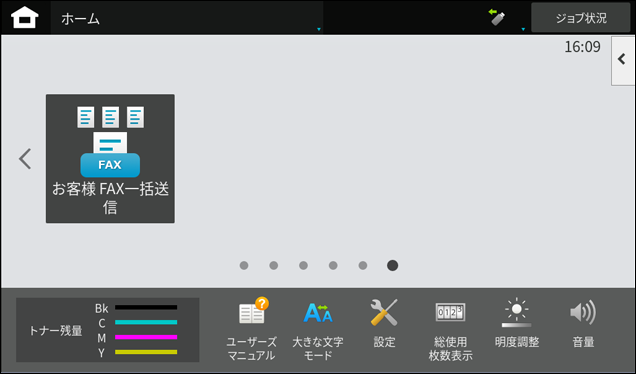Screen dimensions: 636x374
Task: Expand the ホーム title bar dropdown triangle
Action: tap(319, 29)
